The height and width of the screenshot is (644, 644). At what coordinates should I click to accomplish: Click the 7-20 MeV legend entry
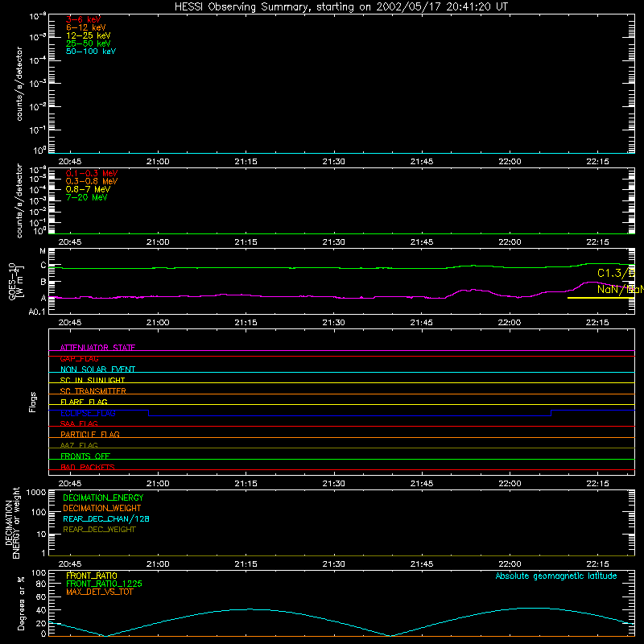tap(86, 197)
